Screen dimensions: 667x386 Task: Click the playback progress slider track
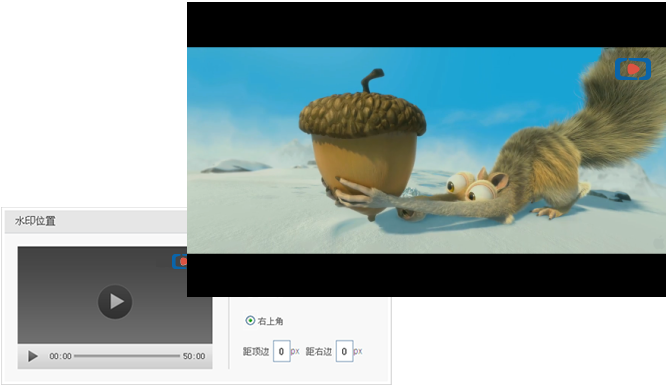(x=127, y=356)
